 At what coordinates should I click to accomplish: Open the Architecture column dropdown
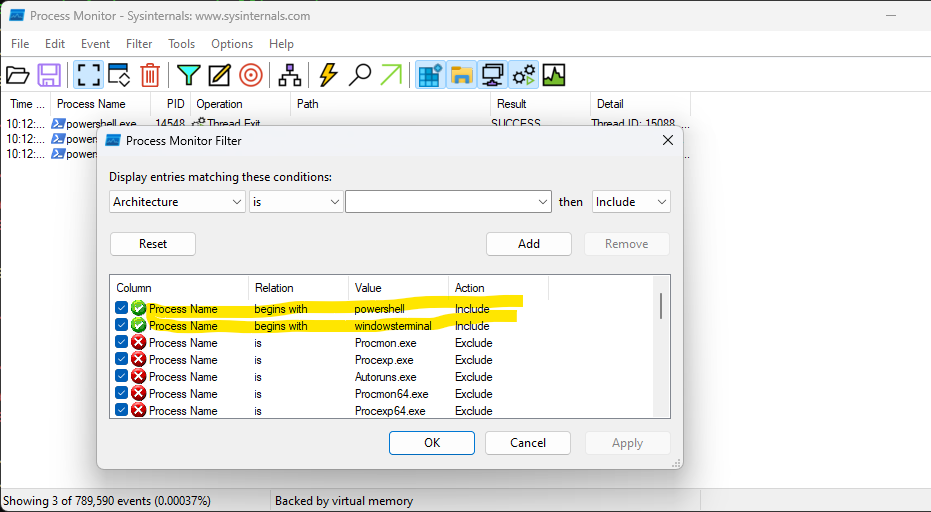coord(177,202)
